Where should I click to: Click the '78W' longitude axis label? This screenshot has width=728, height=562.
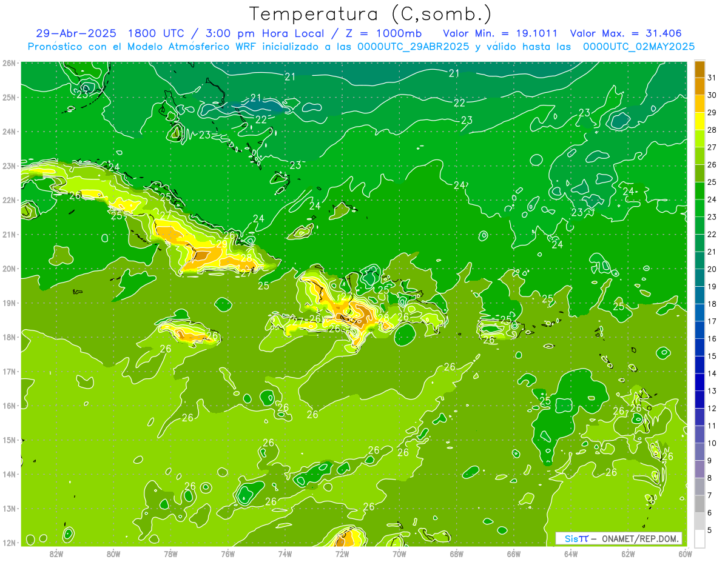(x=170, y=554)
